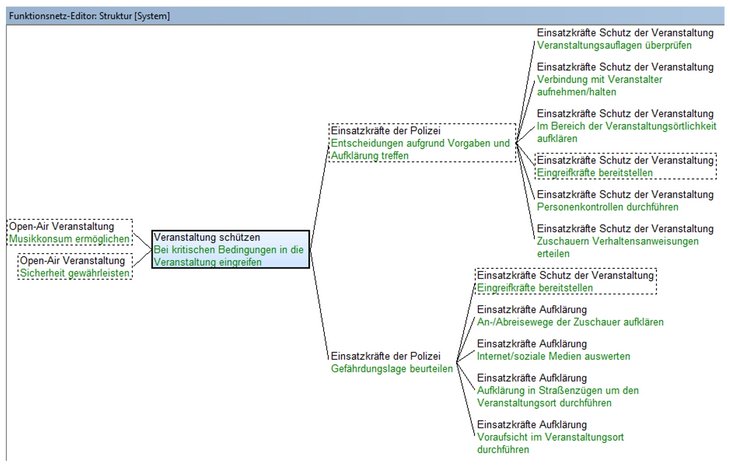
Task: Select 'Eingreifkräfte bereitstellen' node under the Gefährdungslage branch
Action: tap(565, 281)
